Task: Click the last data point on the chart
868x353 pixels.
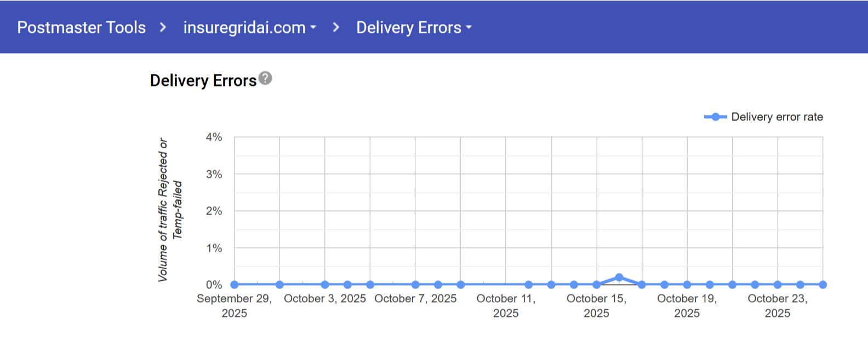Action: click(823, 285)
